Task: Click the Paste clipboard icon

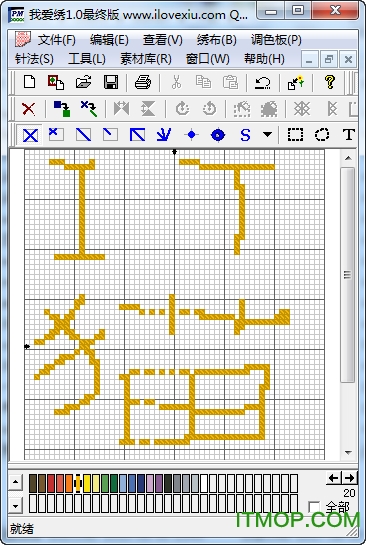Action: (x=230, y=82)
